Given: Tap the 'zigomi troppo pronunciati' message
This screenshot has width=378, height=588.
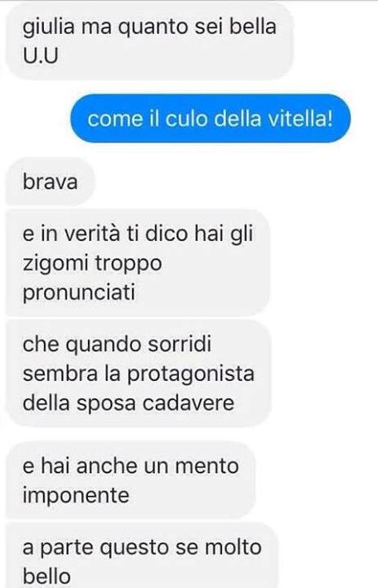Looking at the screenshot, I should pyautogui.click(x=138, y=263).
